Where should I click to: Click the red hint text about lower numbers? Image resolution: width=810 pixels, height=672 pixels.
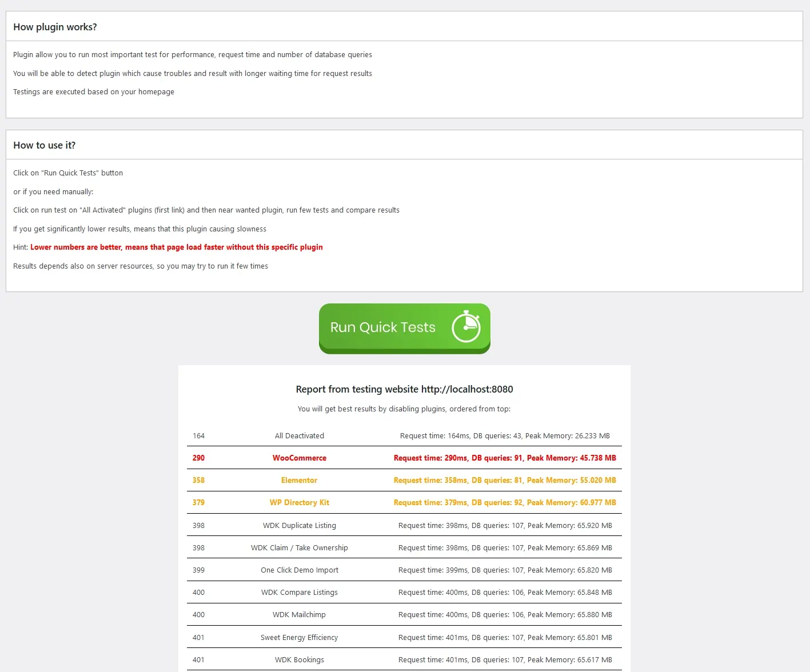pos(177,247)
